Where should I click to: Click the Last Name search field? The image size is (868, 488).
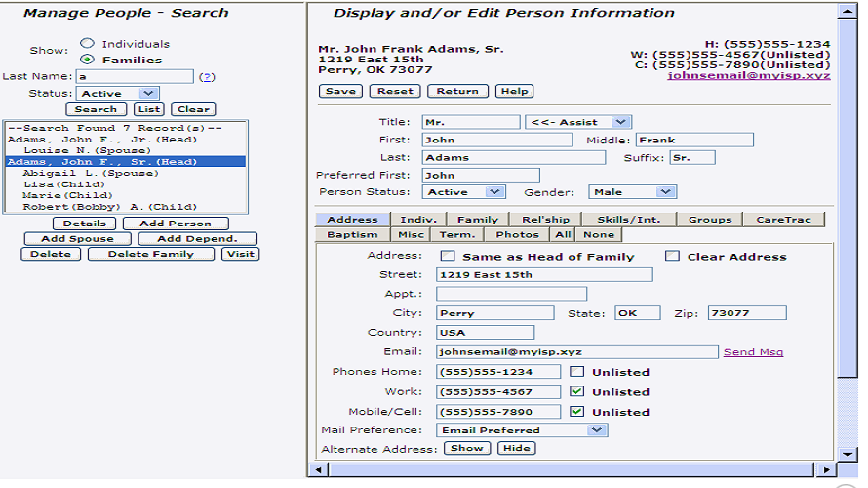(135, 76)
